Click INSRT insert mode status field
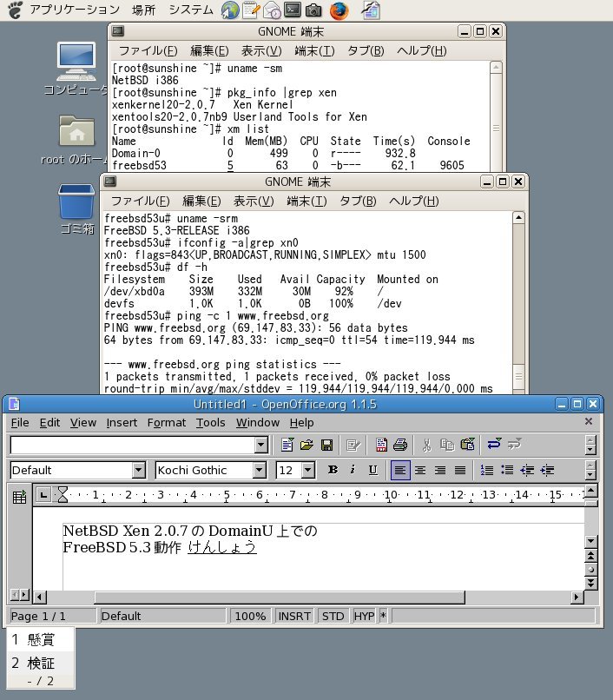Viewport: 613px width, 700px height. tap(294, 616)
